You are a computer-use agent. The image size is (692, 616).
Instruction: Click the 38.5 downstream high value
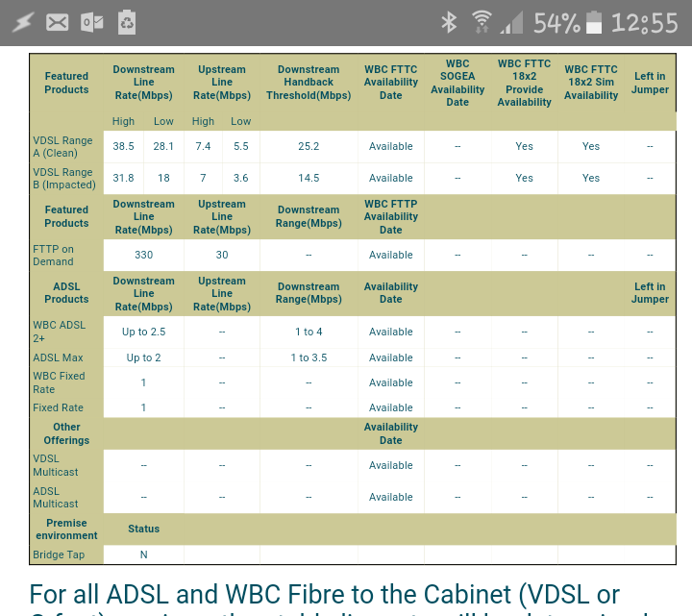(x=123, y=146)
